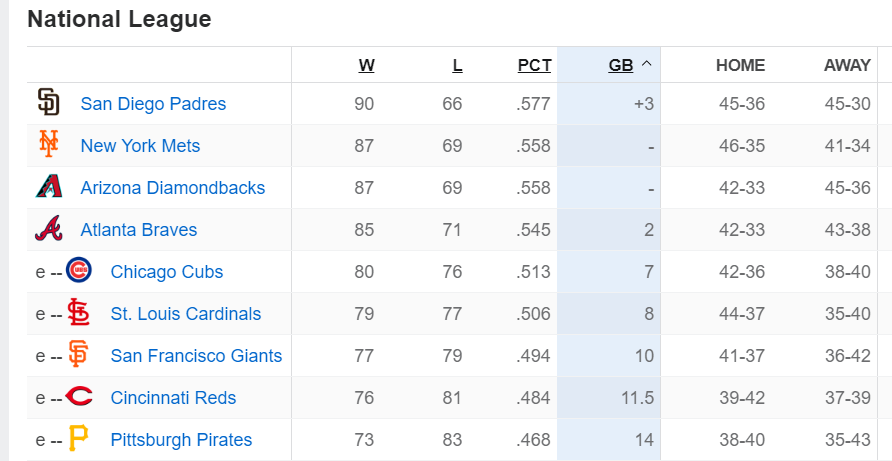Open the San Diego Padres team link

pos(153,104)
